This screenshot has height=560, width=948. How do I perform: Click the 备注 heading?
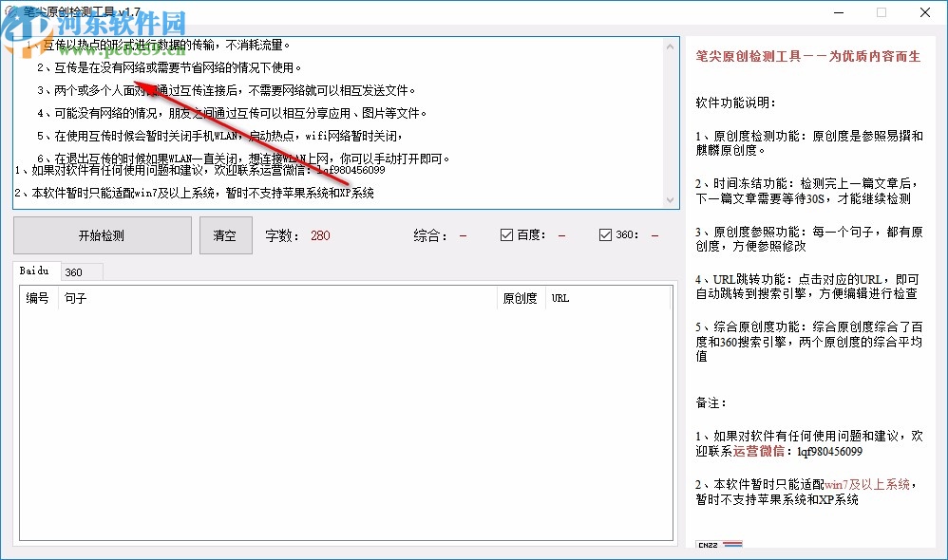(x=711, y=403)
